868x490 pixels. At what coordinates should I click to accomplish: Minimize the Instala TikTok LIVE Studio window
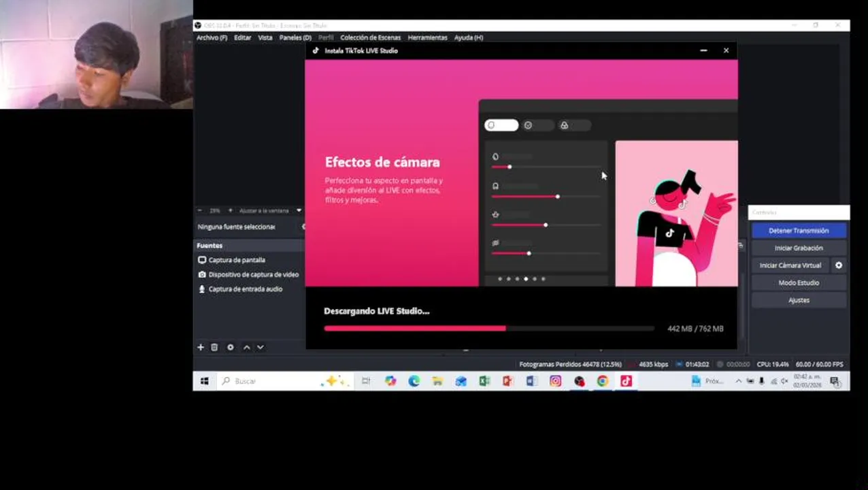703,50
